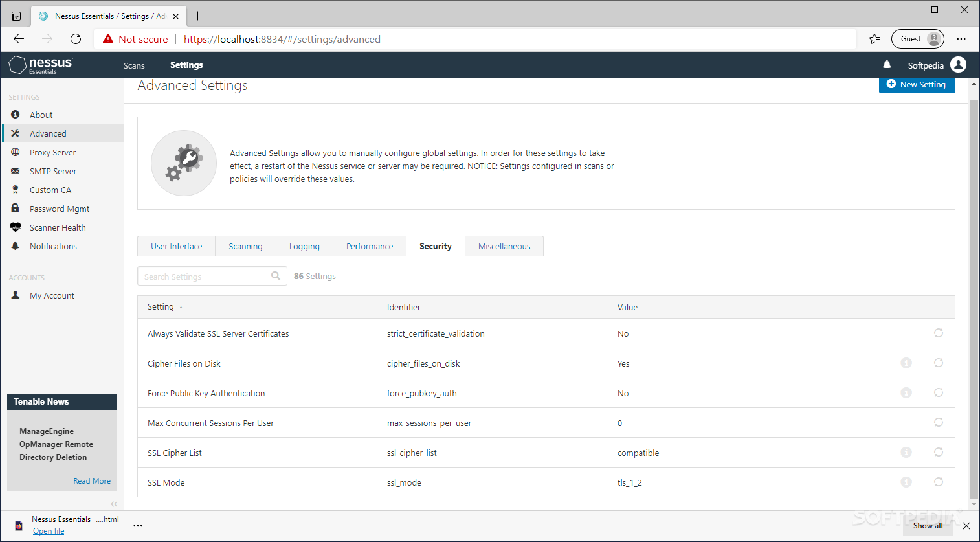Screen dimensions: 980x542
Task: Open the browser options menu
Action: pyautogui.click(x=961, y=39)
